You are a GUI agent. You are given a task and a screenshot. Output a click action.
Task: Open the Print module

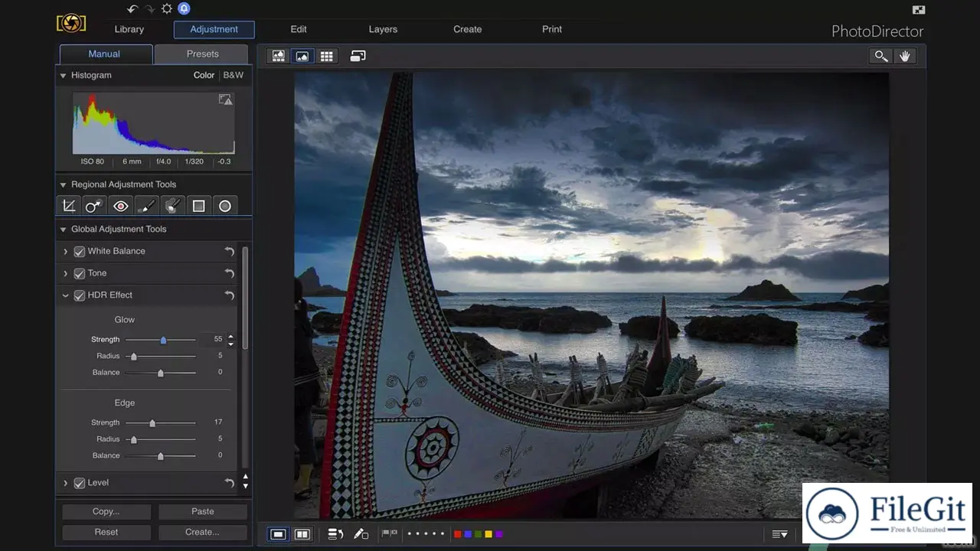coord(552,29)
